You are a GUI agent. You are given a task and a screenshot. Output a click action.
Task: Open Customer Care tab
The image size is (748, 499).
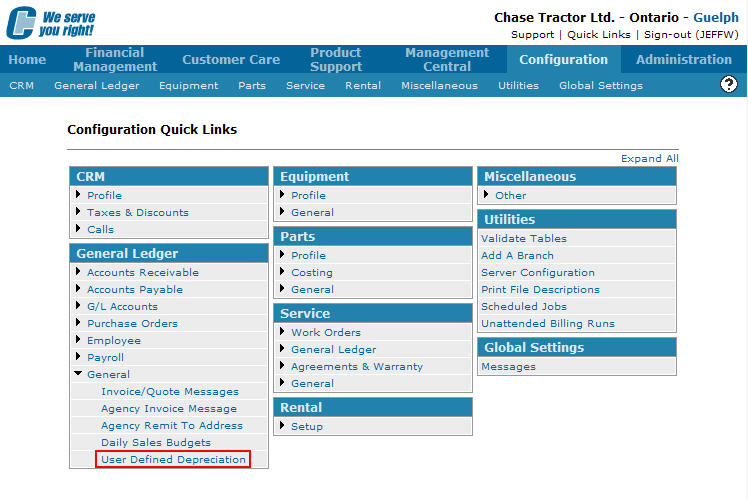pos(231,59)
